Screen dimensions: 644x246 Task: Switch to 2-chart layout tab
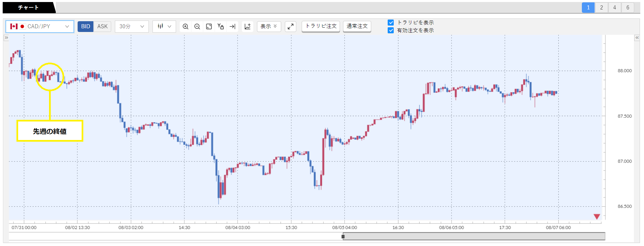coord(601,7)
